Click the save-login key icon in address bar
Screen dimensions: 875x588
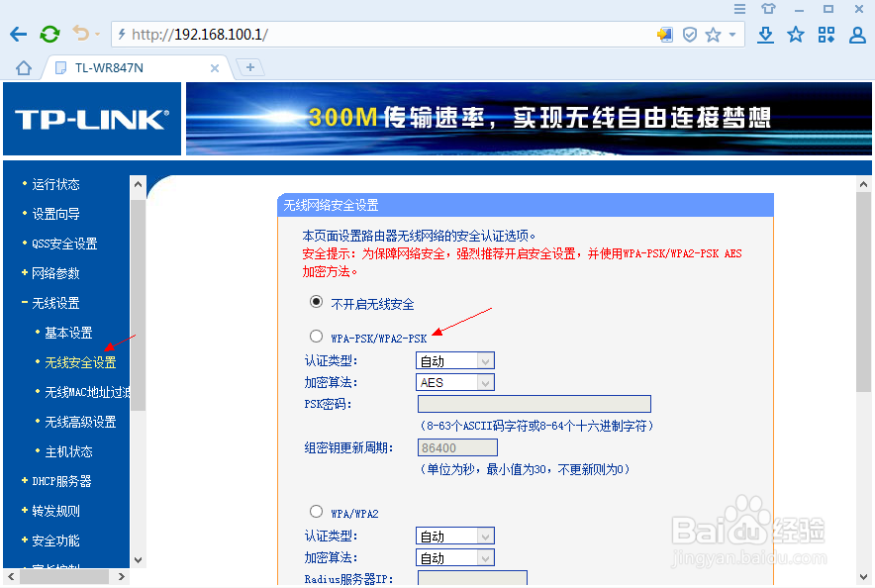pyautogui.click(x=664, y=35)
